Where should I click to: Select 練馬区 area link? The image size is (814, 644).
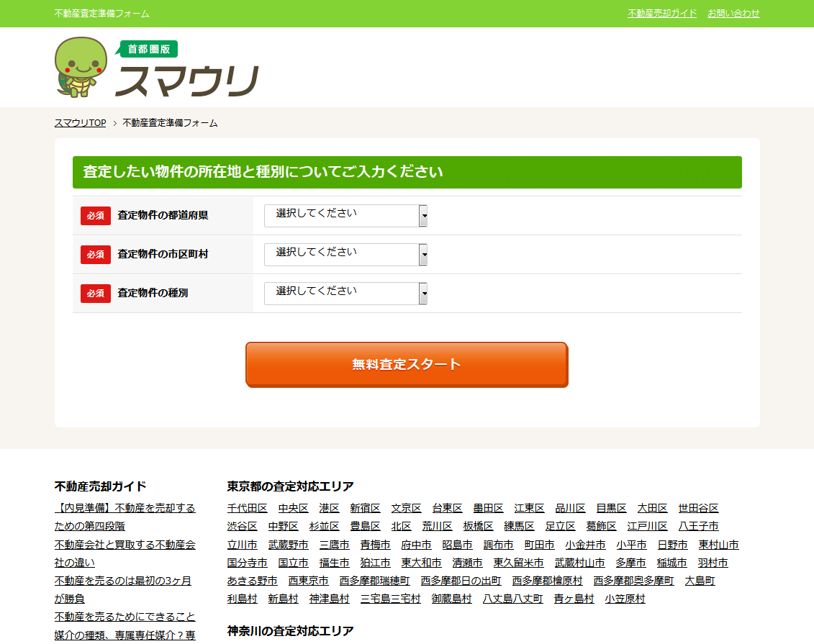click(519, 526)
